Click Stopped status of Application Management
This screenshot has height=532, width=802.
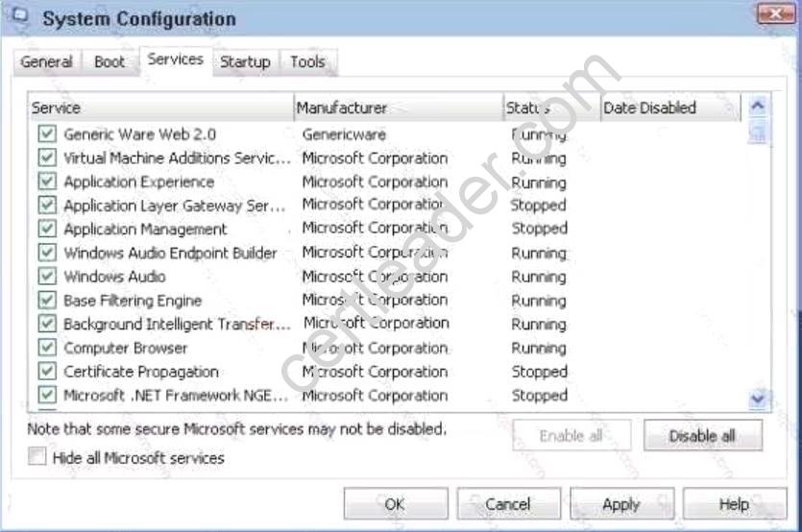coord(540,229)
